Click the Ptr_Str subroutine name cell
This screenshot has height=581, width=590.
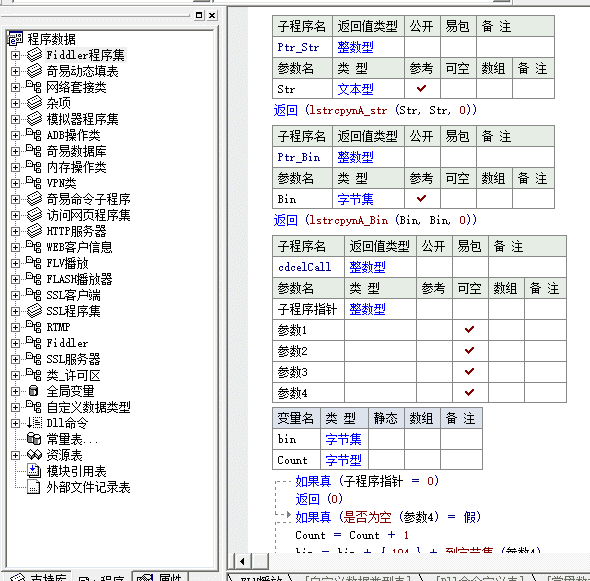(x=303, y=47)
